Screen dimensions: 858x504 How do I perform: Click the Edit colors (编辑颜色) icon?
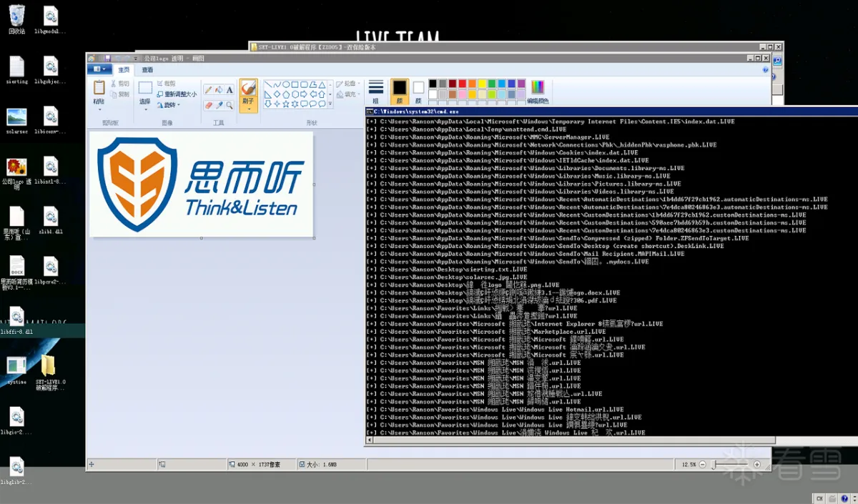537,87
